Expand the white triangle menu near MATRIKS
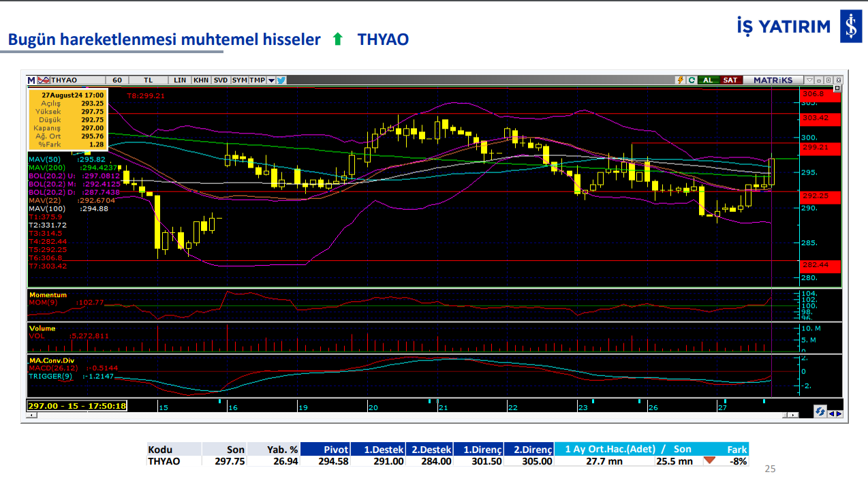Image resolution: width=868 pixels, height=483 pixels. [x=809, y=80]
